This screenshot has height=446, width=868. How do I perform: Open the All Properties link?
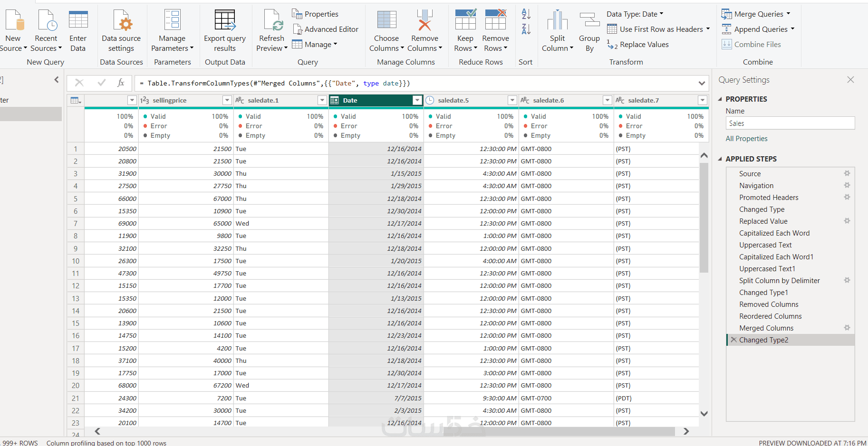pos(746,139)
